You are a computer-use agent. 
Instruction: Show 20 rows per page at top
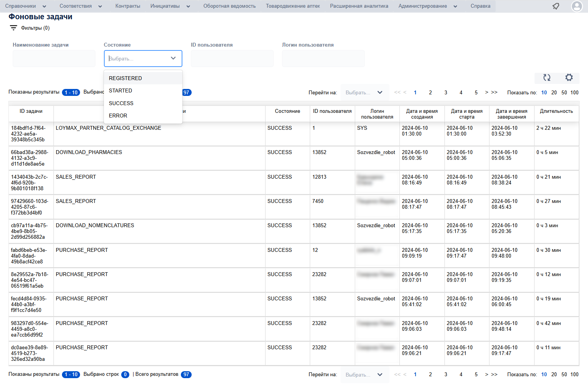[x=554, y=92]
